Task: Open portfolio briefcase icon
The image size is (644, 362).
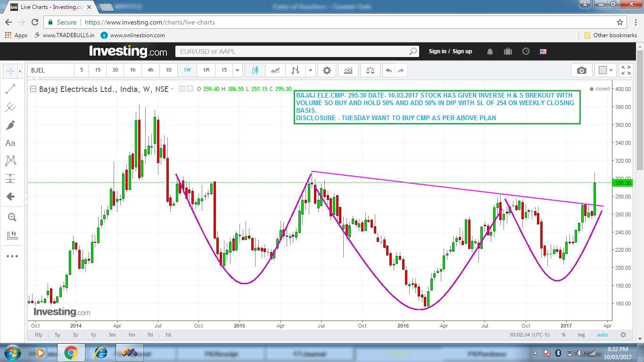Action: (x=508, y=51)
